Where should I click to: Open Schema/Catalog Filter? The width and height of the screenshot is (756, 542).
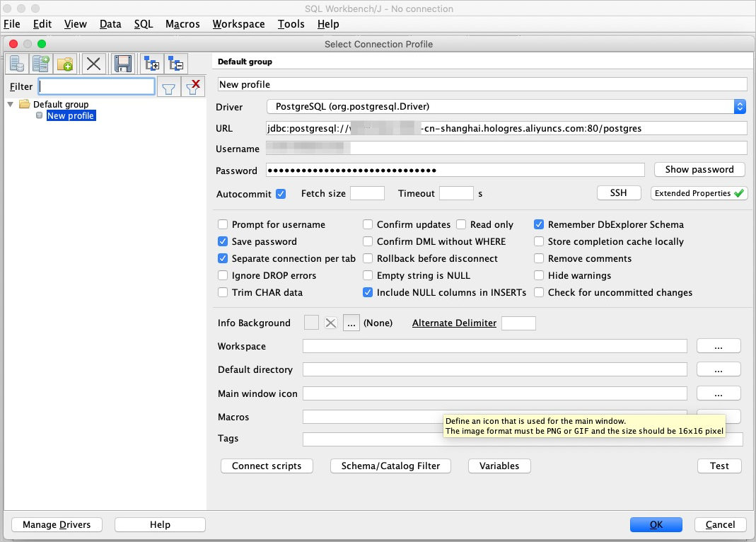pyautogui.click(x=390, y=466)
